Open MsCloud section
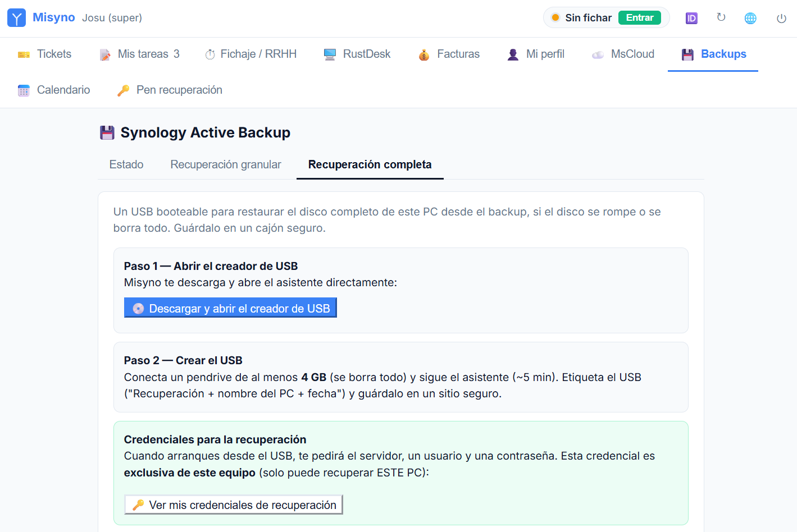The height and width of the screenshot is (532, 797). click(623, 54)
